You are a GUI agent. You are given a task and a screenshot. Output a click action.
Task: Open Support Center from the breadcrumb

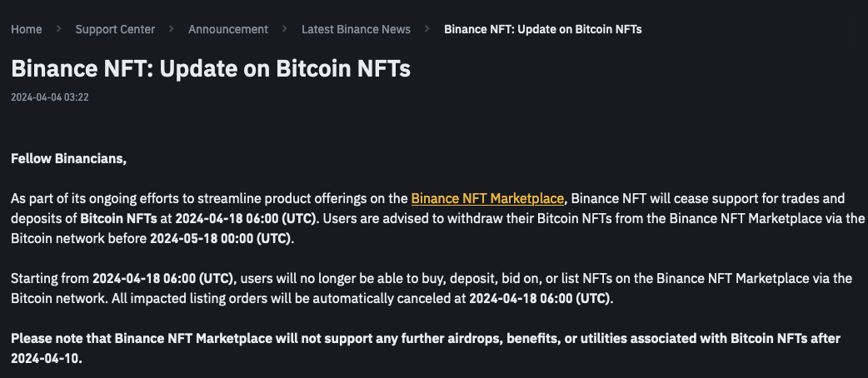click(x=115, y=29)
